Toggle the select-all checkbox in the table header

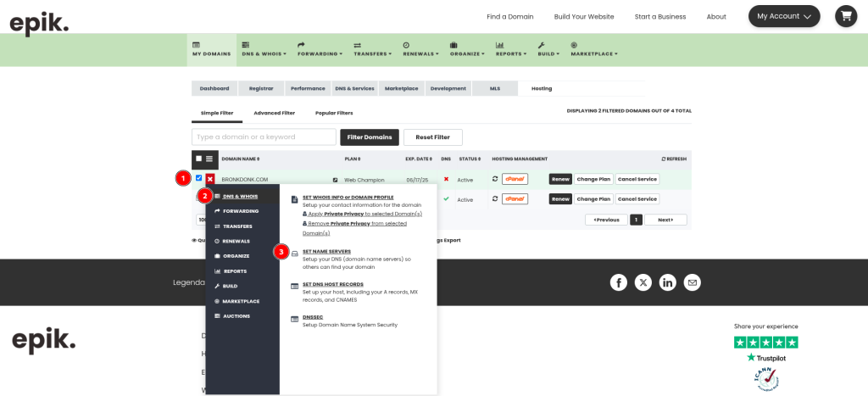click(x=198, y=159)
